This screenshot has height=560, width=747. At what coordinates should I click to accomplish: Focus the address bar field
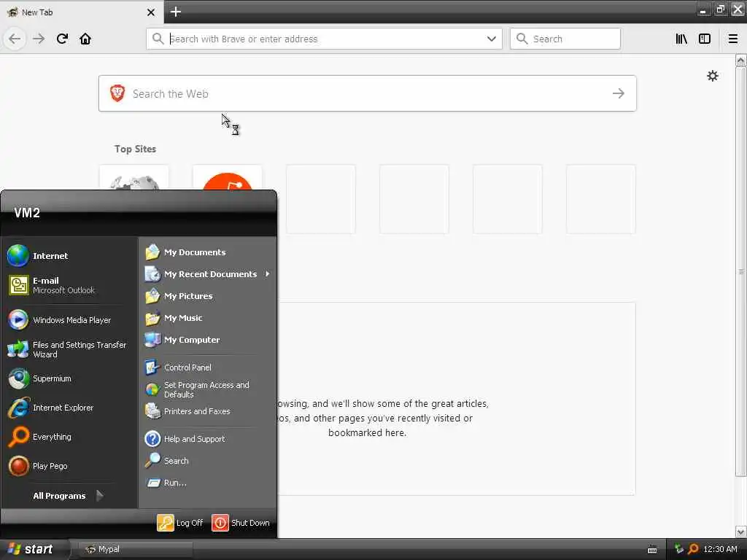pyautogui.click(x=324, y=39)
